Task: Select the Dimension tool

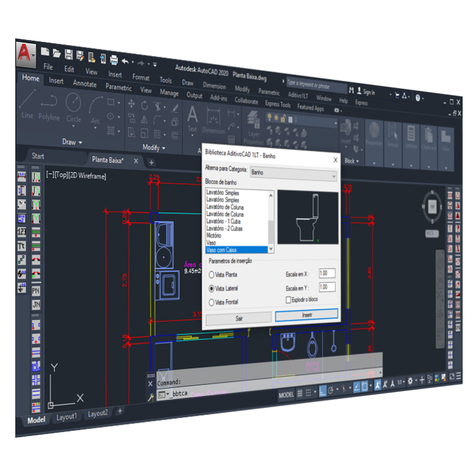Action: [214, 121]
